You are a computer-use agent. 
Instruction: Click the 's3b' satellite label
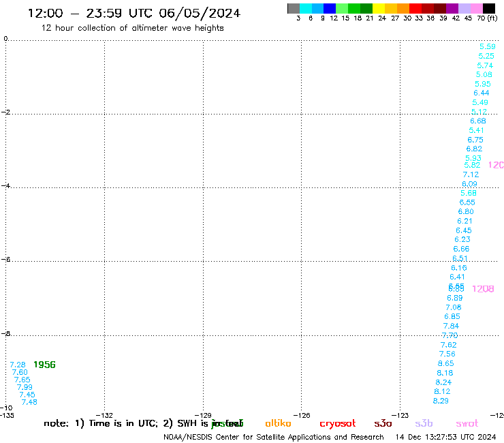[x=424, y=423]
